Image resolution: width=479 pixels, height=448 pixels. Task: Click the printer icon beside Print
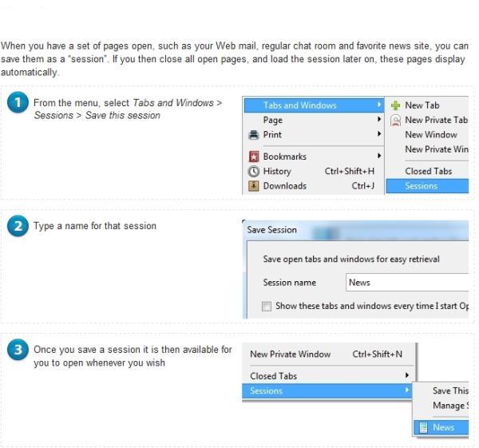(x=252, y=135)
